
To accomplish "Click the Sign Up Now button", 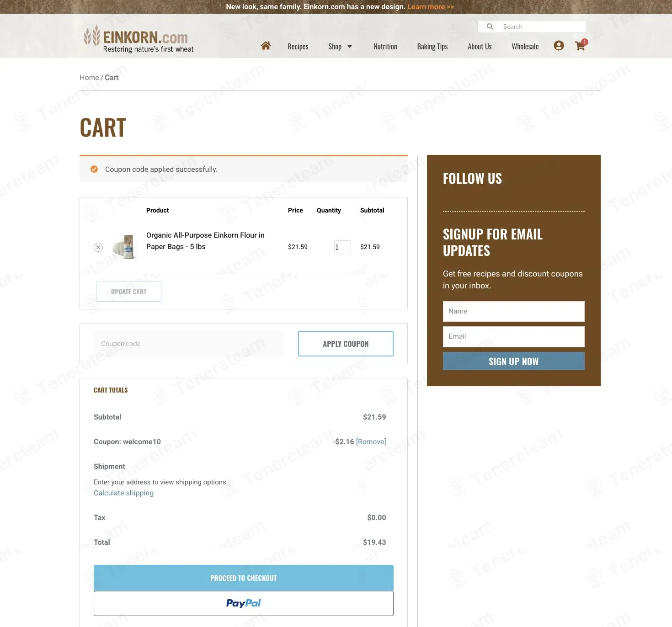I will coord(514,361).
